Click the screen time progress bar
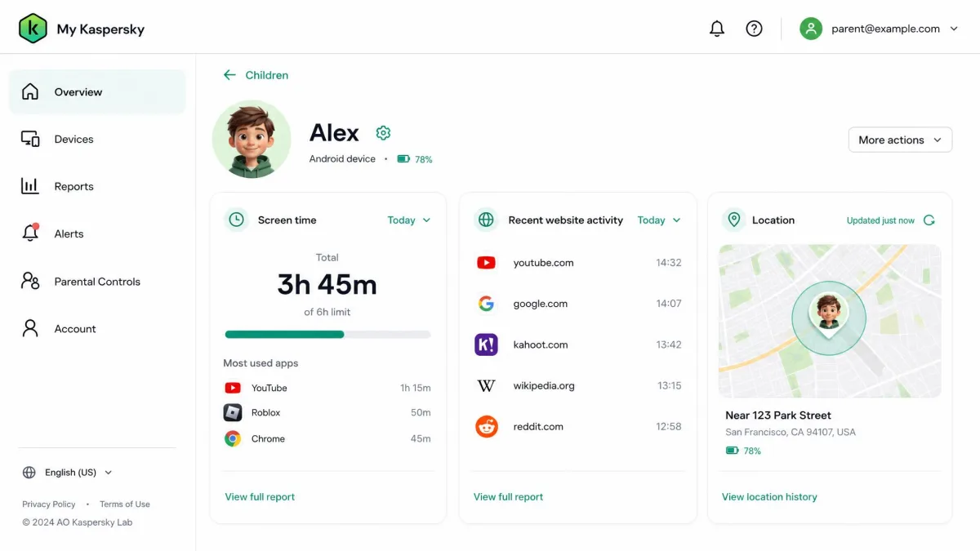The height and width of the screenshot is (551, 980). pos(327,335)
